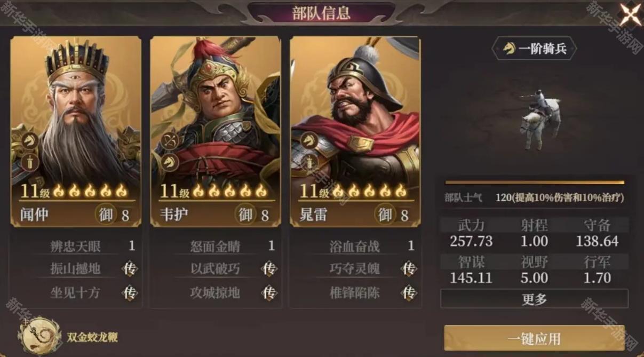Select the 振山撼地 skill
This screenshot has height=357, width=644.
(x=76, y=269)
